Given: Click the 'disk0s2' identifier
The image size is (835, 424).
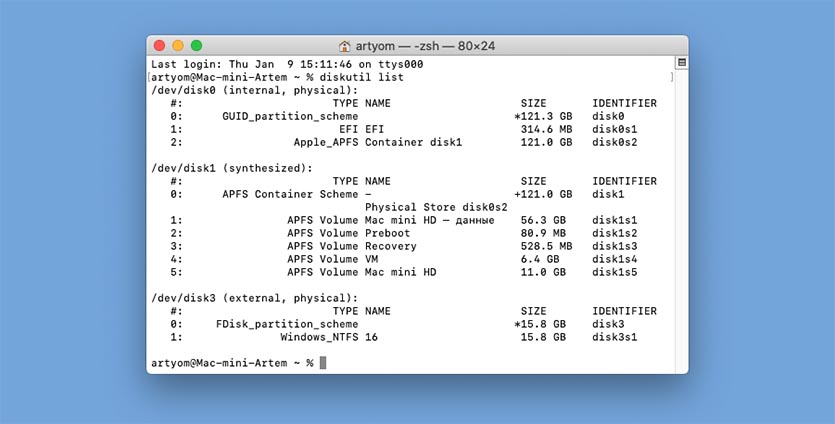Looking at the screenshot, I should click(614, 142).
